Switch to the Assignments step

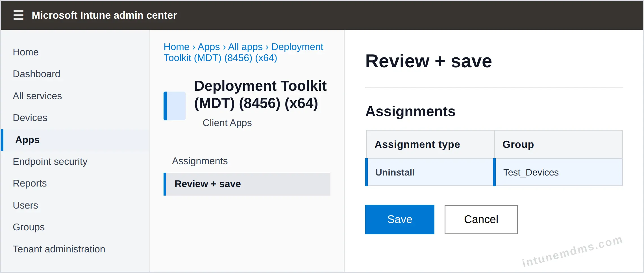(x=200, y=161)
